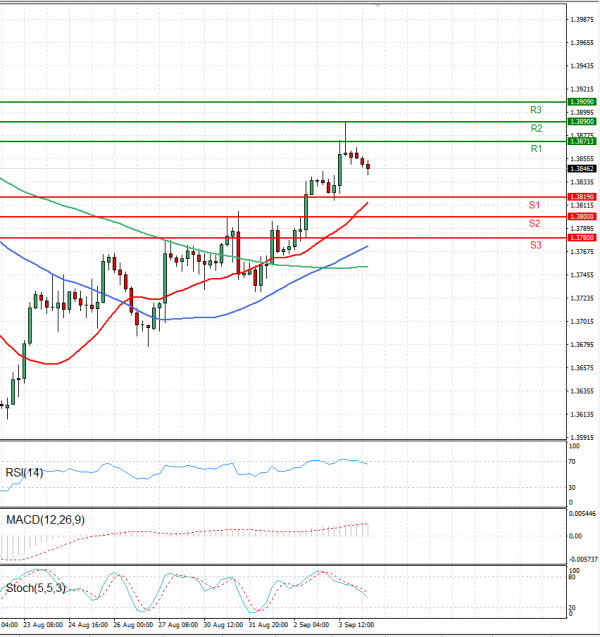Click the 1.37015 price scale value
The width and height of the screenshot is (600, 637).
[582, 321]
